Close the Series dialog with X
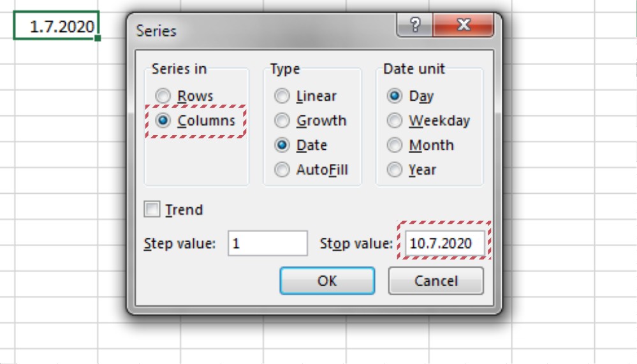Viewport: 637px width, 364px height. (x=464, y=26)
